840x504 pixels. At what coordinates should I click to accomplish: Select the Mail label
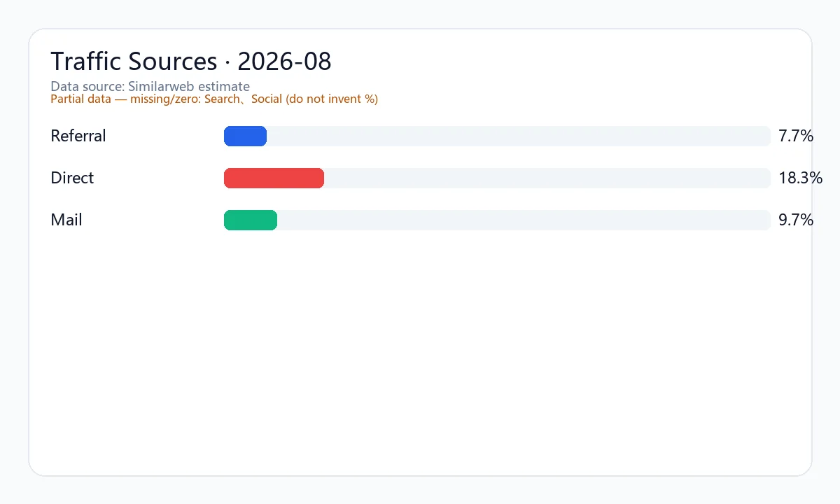click(x=66, y=220)
